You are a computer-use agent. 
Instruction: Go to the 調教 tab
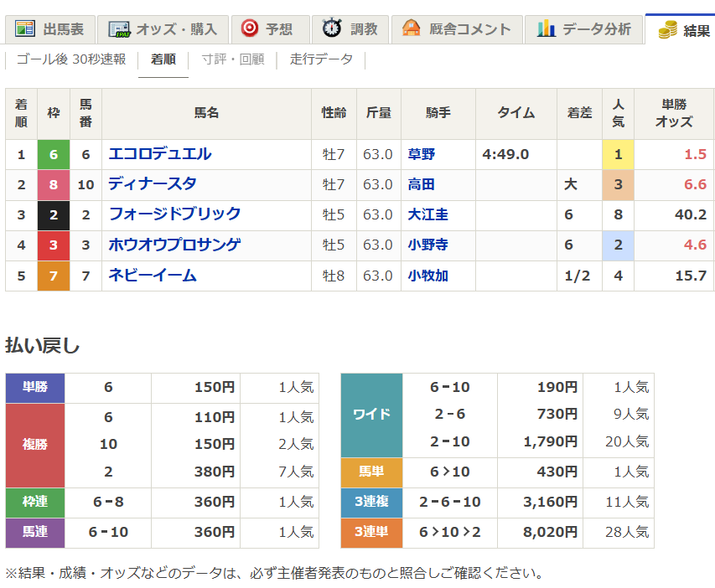click(350, 29)
